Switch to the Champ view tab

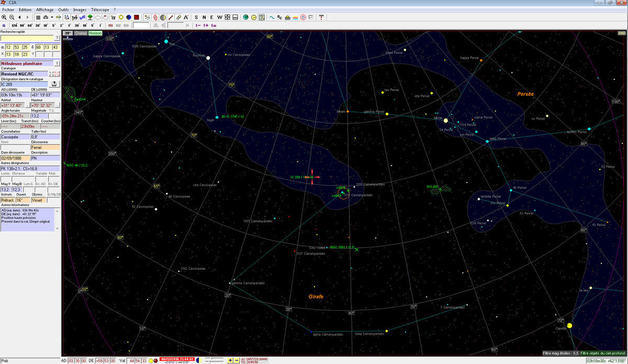pyautogui.click(x=81, y=33)
